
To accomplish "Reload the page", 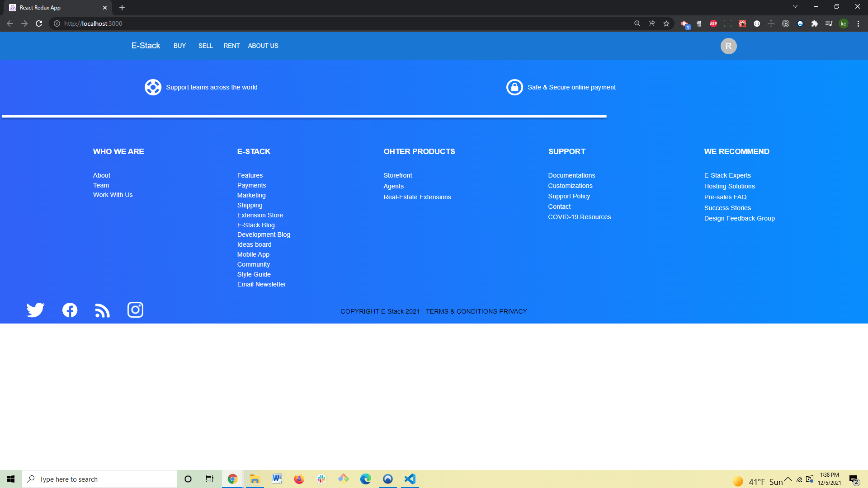I will pyautogui.click(x=39, y=23).
